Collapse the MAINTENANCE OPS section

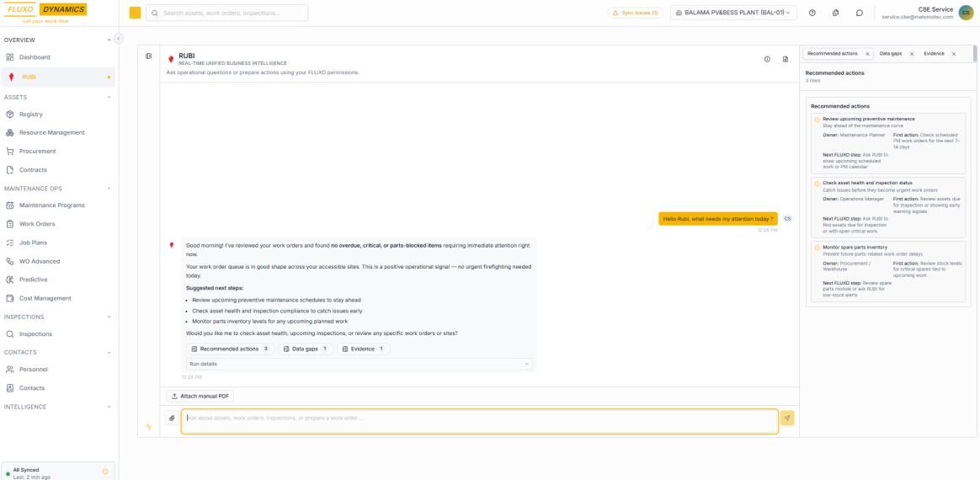click(109, 188)
